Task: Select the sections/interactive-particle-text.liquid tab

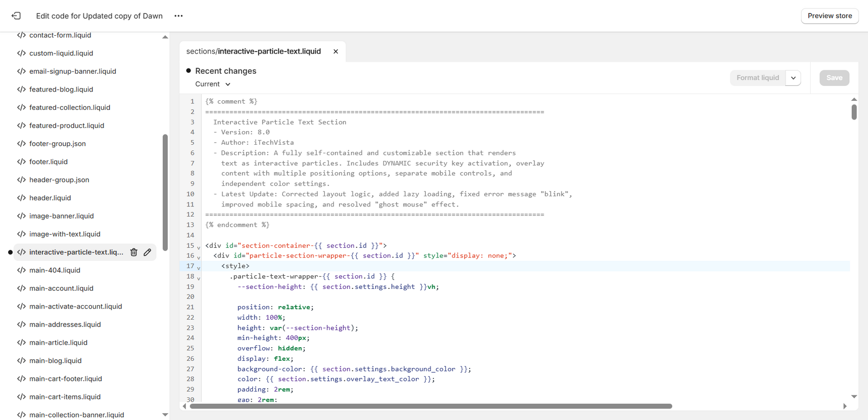Action: (254, 52)
